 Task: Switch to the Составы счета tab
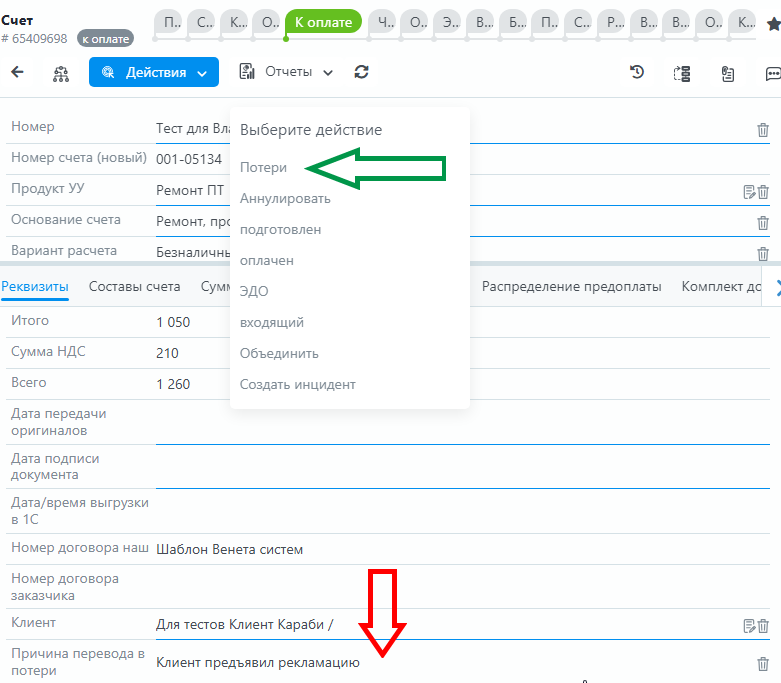coord(134,287)
